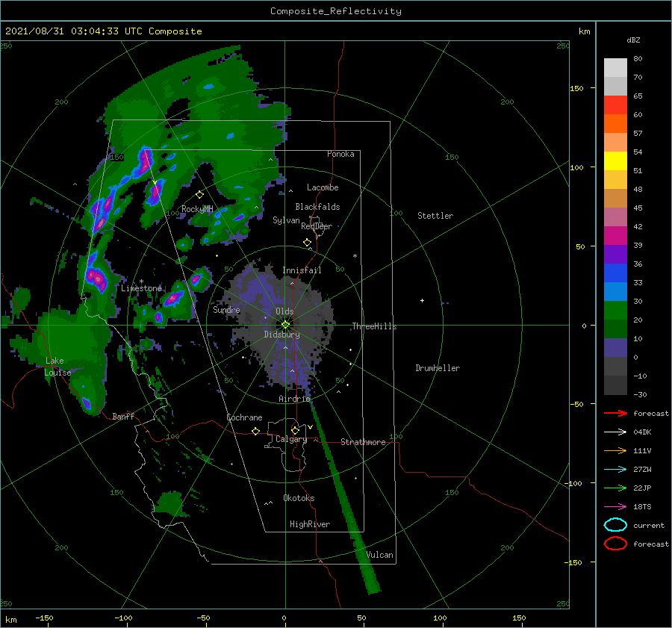
Task: Click the cyan current ellipse legend icon
Action: click(615, 525)
